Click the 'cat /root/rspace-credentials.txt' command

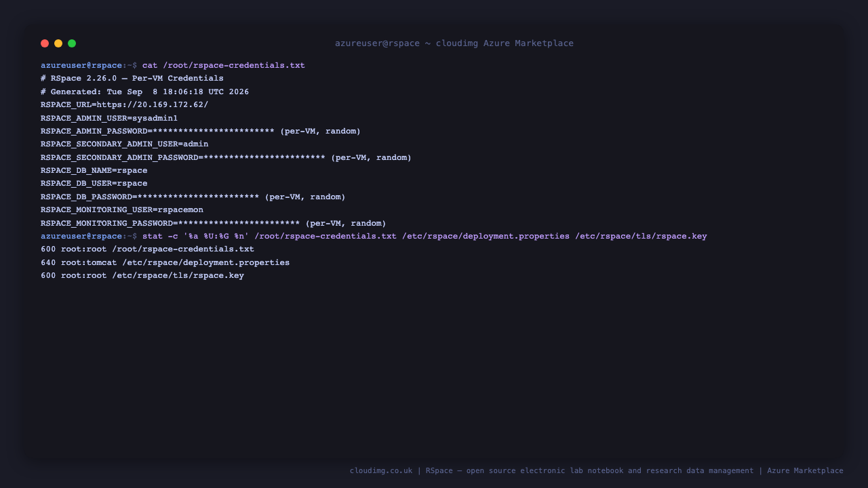224,66
